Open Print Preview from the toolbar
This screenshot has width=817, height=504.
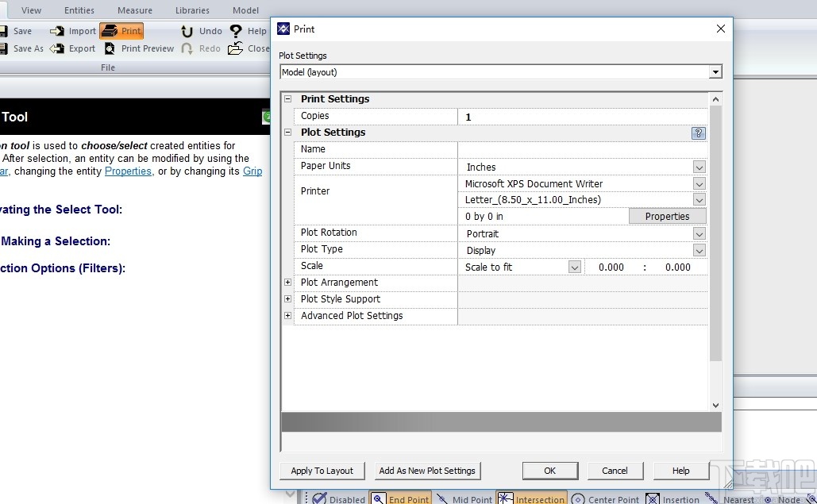coord(139,48)
